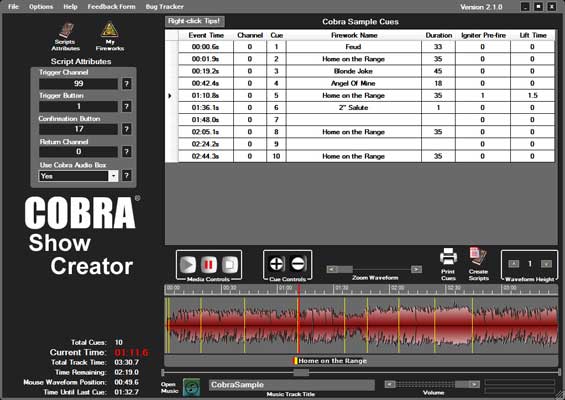
Task: Select the 2" Salute firework cell
Action: coord(353,108)
